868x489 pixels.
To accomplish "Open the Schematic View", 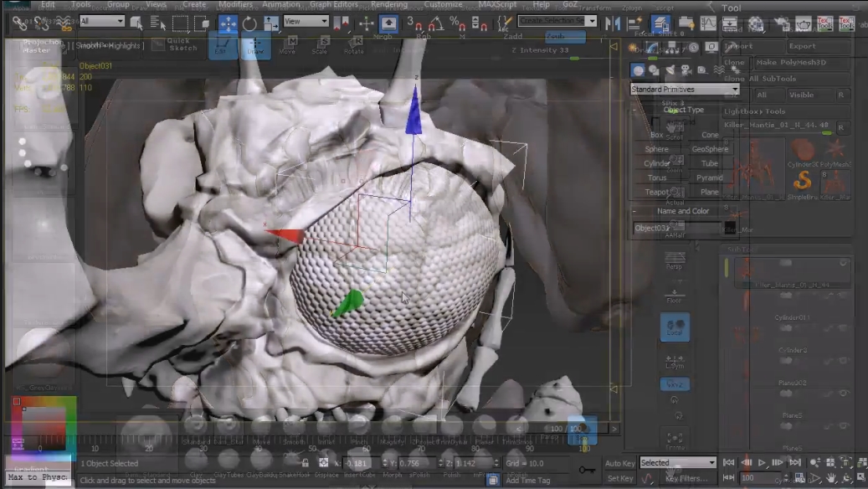I will [730, 23].
